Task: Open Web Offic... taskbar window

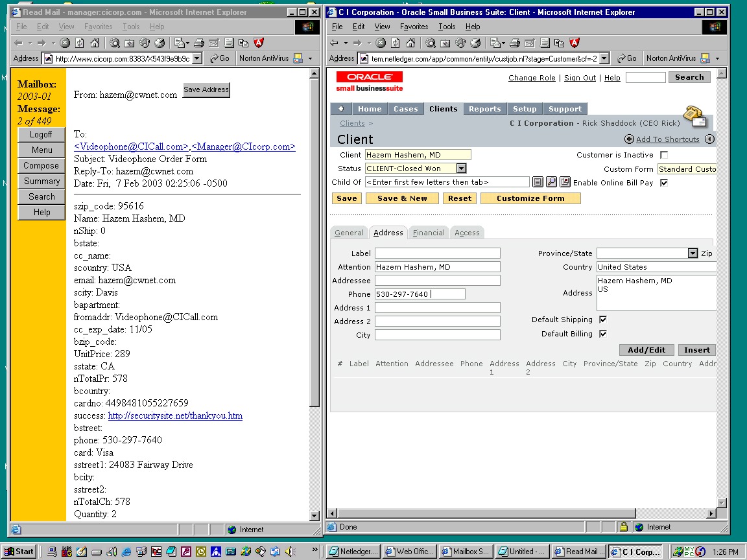Action: [410, 552]
